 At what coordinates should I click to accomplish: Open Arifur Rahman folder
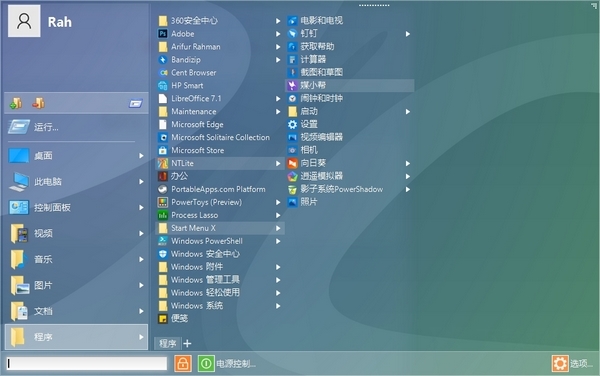coord(220,47)
